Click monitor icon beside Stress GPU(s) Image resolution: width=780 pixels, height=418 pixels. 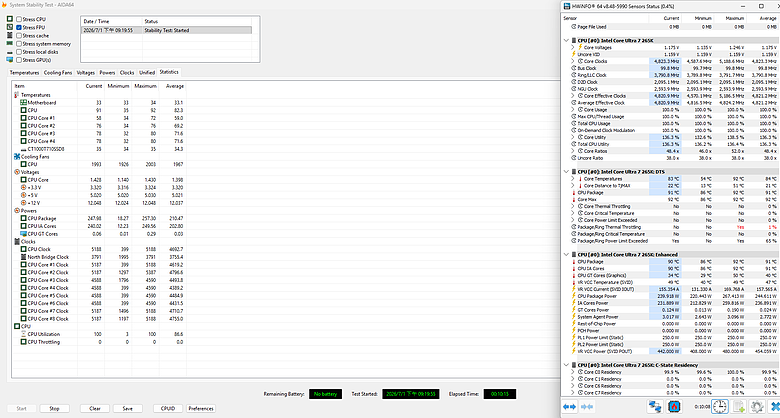pos(9,60)
